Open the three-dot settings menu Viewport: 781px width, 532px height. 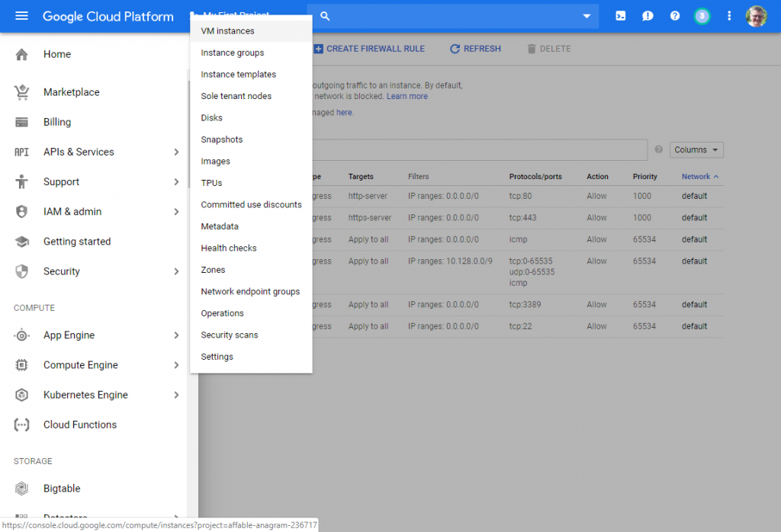point(729,16)
